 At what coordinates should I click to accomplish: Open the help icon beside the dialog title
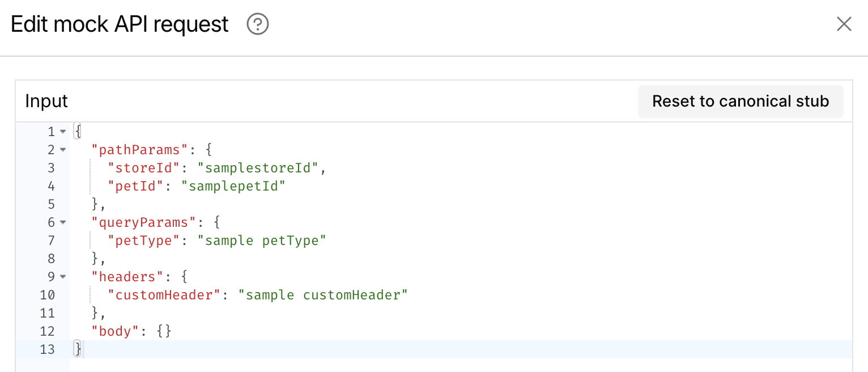point(258,24)
